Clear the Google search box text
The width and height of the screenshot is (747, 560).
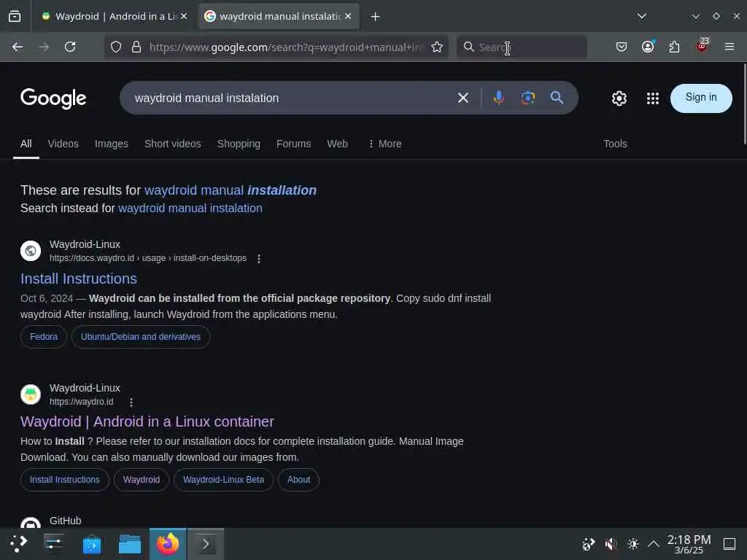point(463,98)
